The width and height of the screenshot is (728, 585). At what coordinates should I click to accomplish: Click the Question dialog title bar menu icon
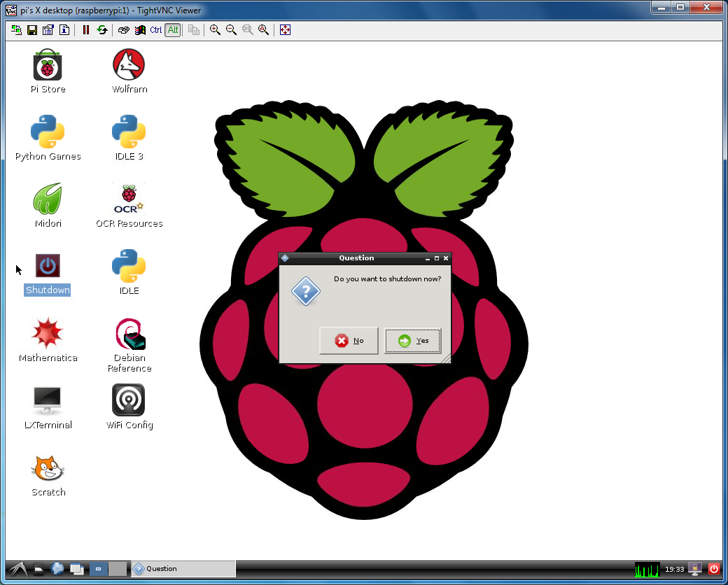click(285, 258)
